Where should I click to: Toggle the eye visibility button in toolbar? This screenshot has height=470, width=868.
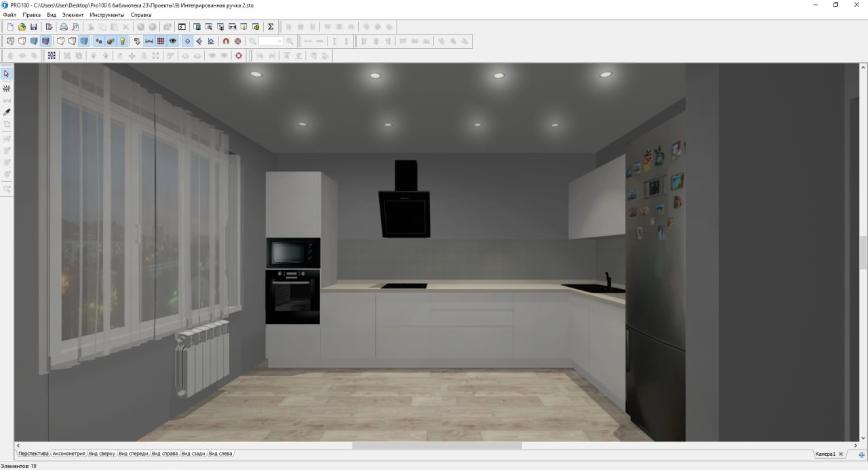(x=173, y=41)
